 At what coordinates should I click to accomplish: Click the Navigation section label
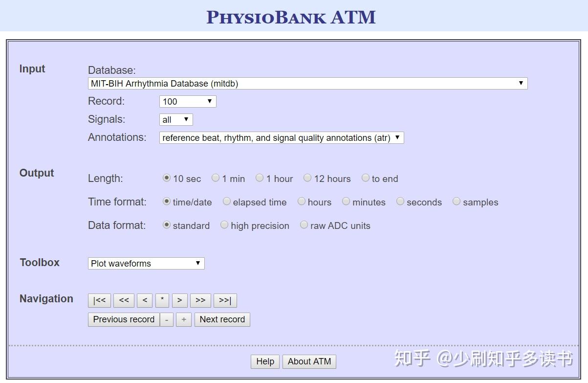[46, 299]
